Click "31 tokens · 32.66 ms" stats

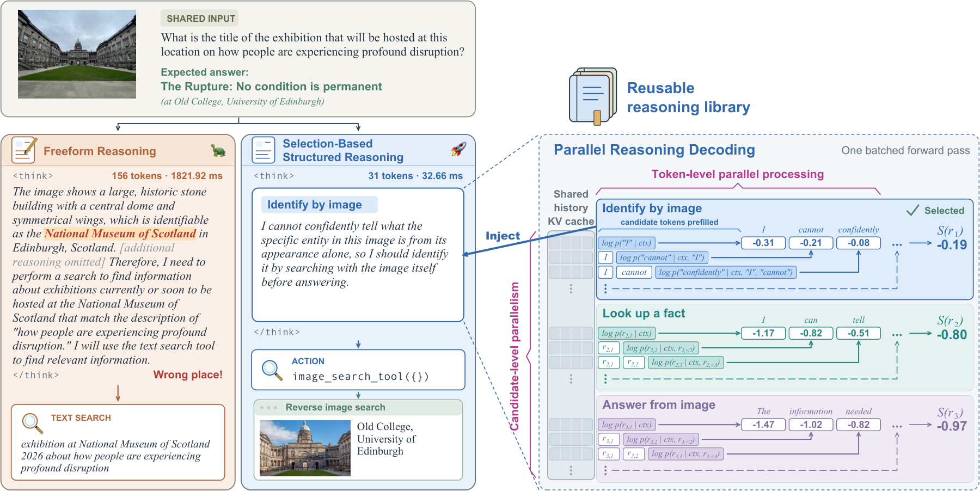click(x=415, y=176)
